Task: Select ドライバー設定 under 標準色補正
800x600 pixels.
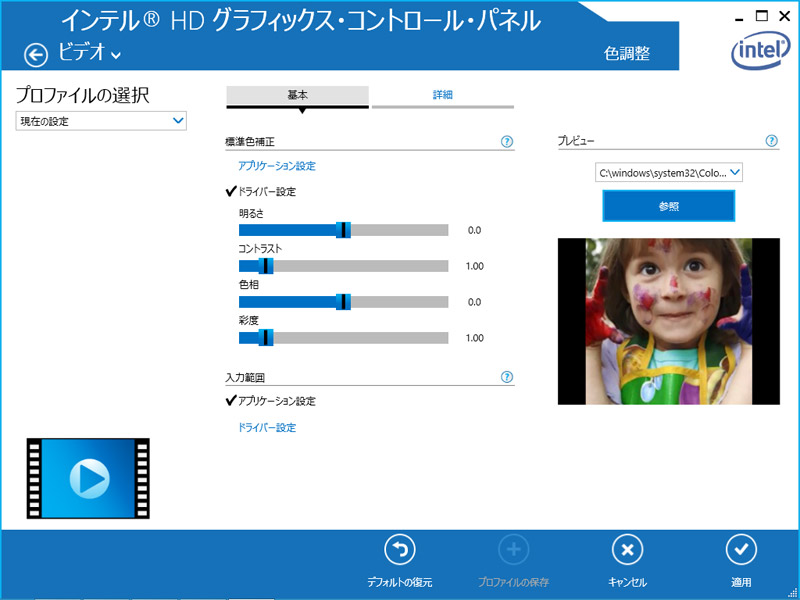Action: pyautogui.click(x=266, y=191)
